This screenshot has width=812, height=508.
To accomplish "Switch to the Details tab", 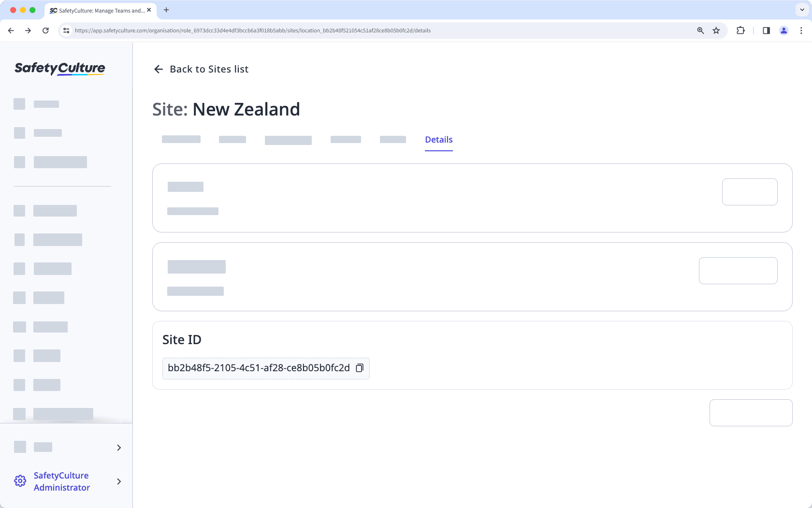I will (x=438, y=139).
